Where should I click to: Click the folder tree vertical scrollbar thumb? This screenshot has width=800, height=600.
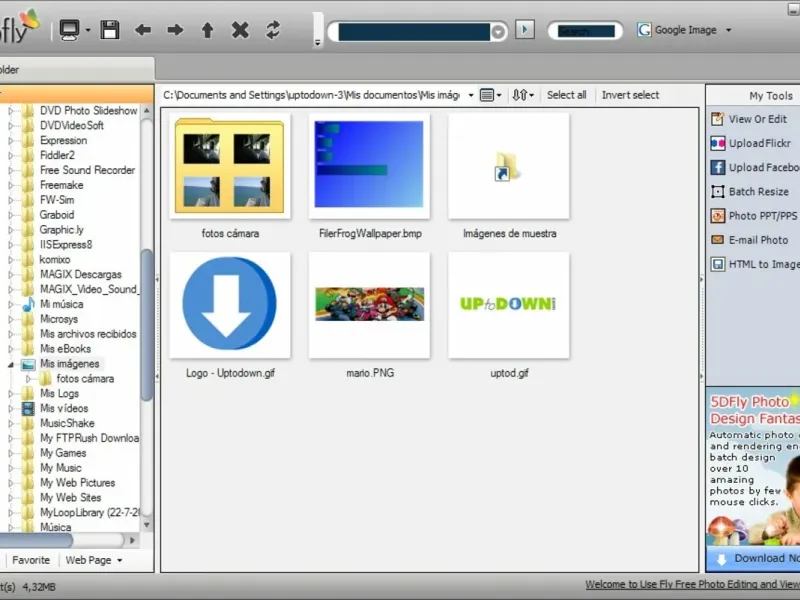[147, 326]
